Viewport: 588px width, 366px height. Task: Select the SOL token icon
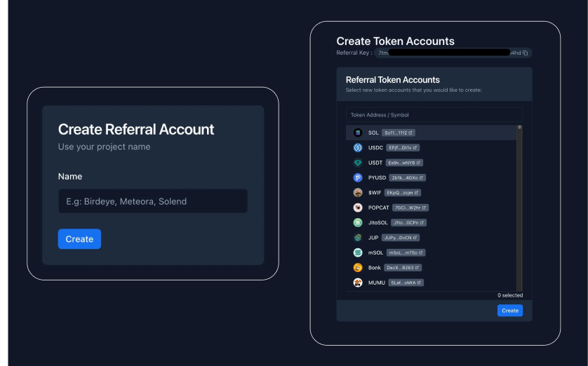[x=357, y=133]
